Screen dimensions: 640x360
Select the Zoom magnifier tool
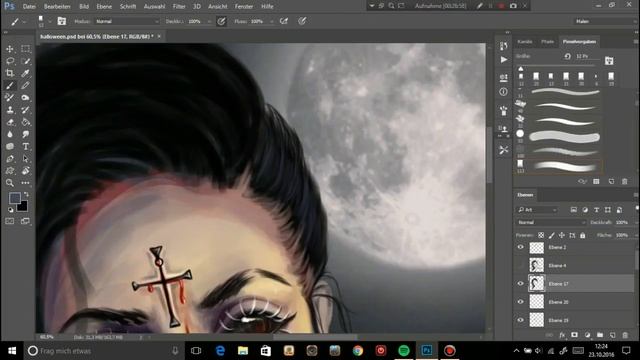pyautogui.click(x=10, y=183)
